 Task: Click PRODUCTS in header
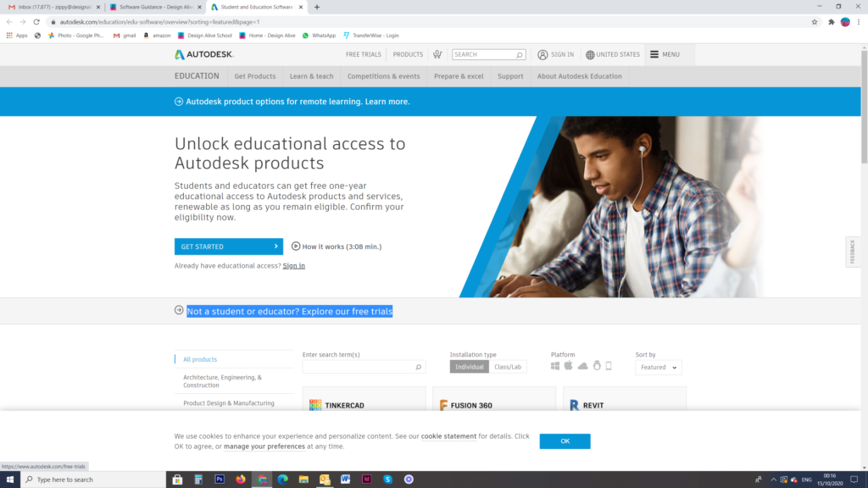coord(408,54)
